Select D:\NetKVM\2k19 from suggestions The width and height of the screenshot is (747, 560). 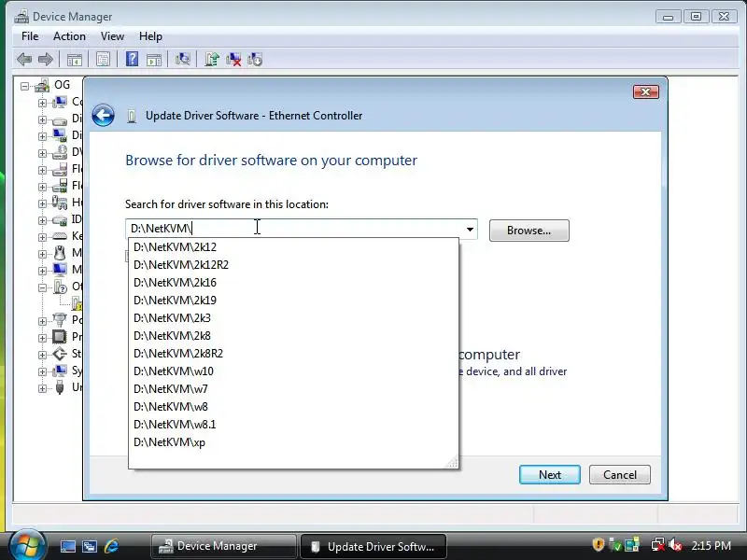tap(293, 301)
